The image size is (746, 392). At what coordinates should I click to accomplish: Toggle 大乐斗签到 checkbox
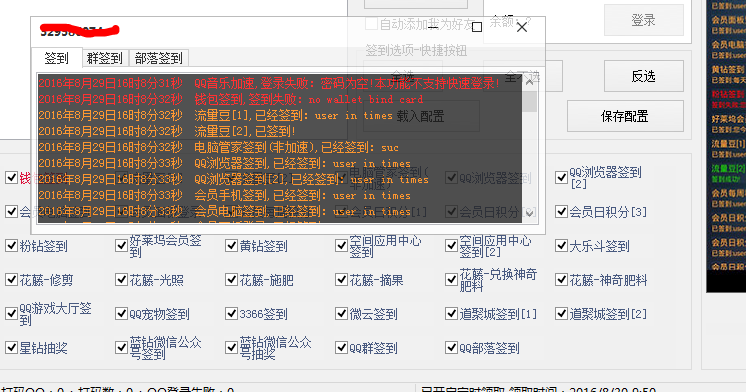pyautogui.click(x=561, y=246)
